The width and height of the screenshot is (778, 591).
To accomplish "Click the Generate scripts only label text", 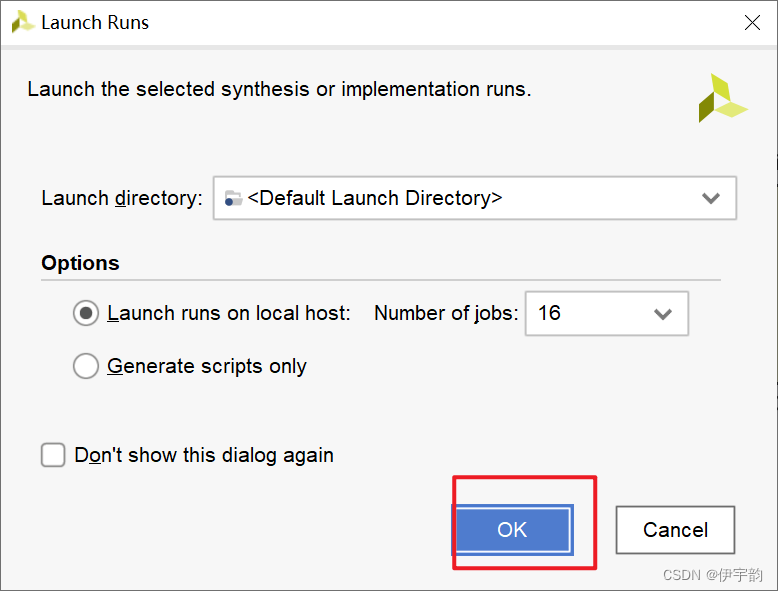I will [207, 367].
